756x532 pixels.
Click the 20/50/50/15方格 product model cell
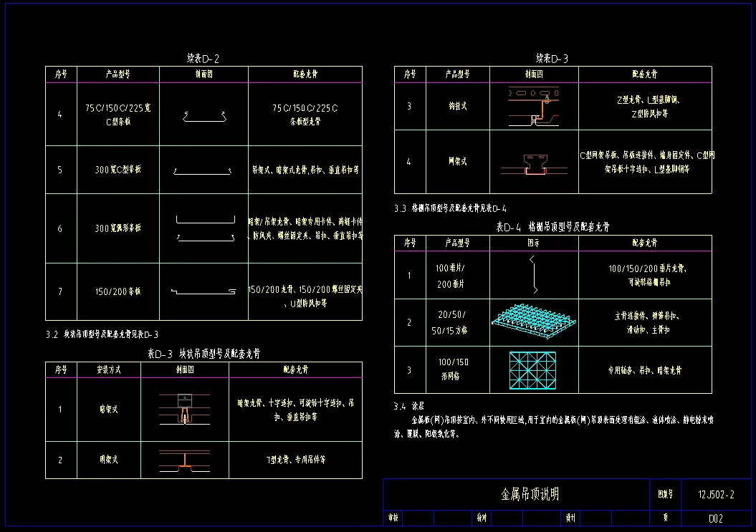[449, 322]
